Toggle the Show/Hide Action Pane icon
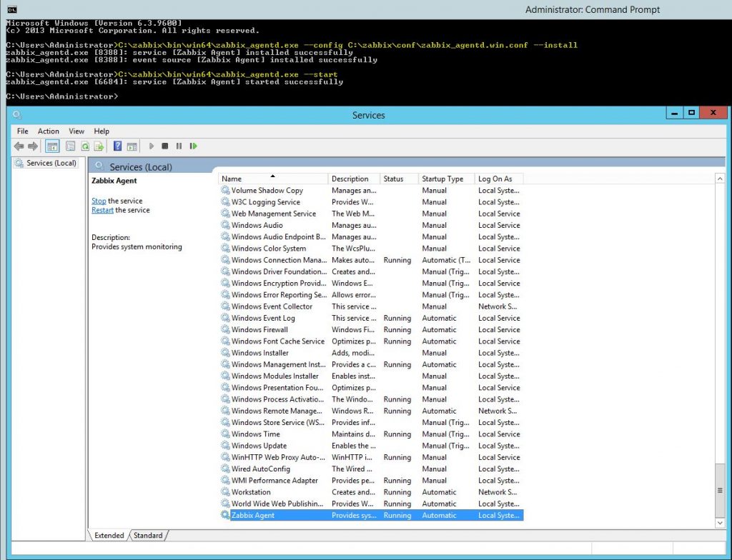 [x=132, y=146]
